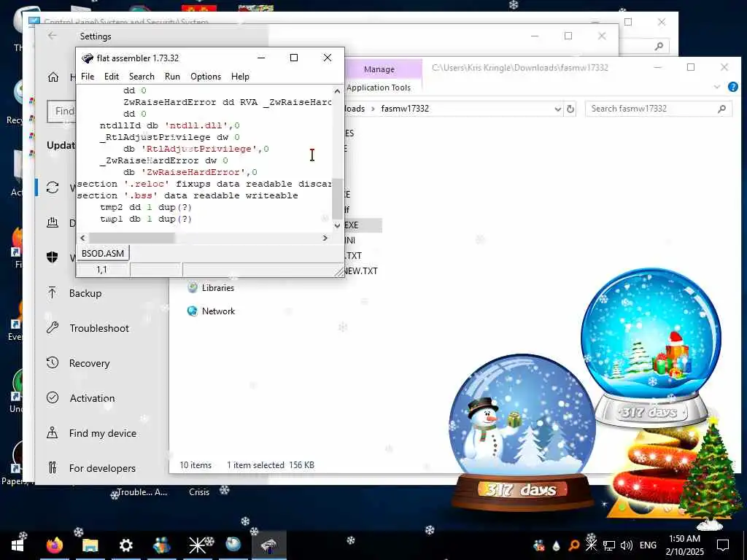Click the flat assembler title bar icon

pyautogui.click(x=88, y=58)
